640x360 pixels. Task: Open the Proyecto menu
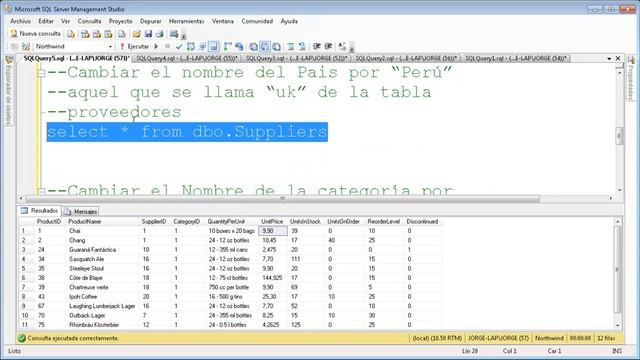(120, 21)
